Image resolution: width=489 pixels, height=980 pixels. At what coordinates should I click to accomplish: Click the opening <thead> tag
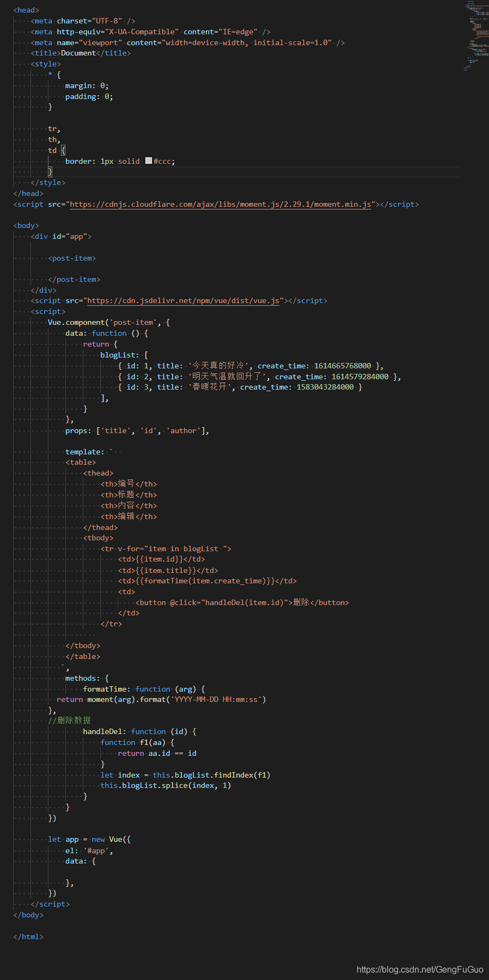[98, 473]
